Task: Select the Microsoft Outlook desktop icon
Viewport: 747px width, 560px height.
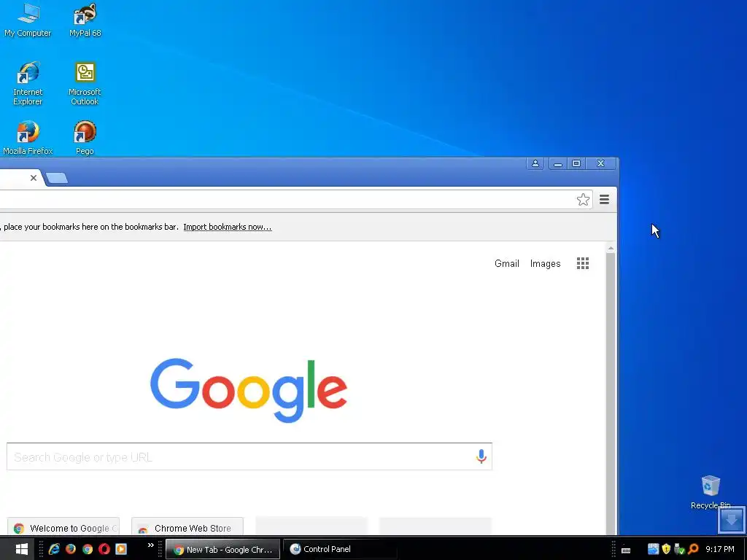Action: tap(85, 84)
